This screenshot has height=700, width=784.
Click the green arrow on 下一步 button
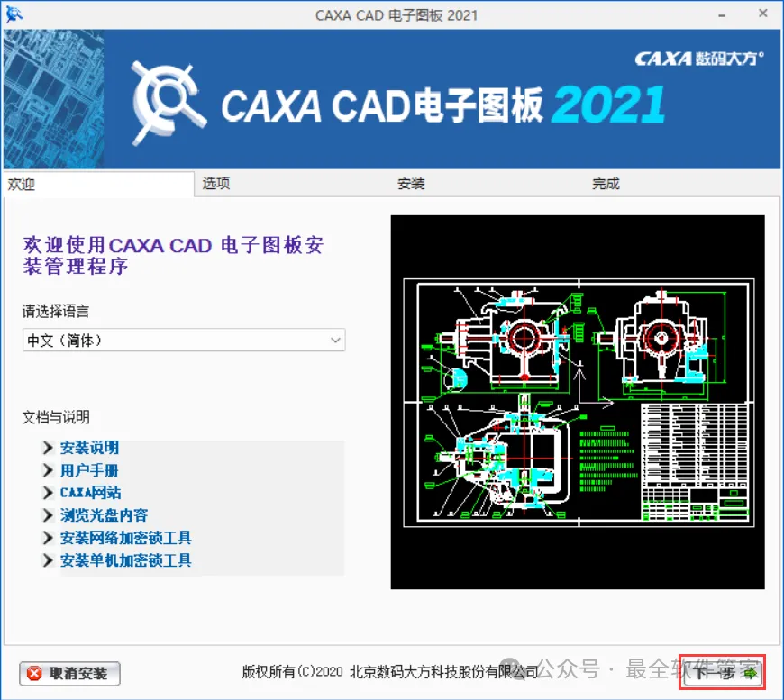[x=751, y=674]
